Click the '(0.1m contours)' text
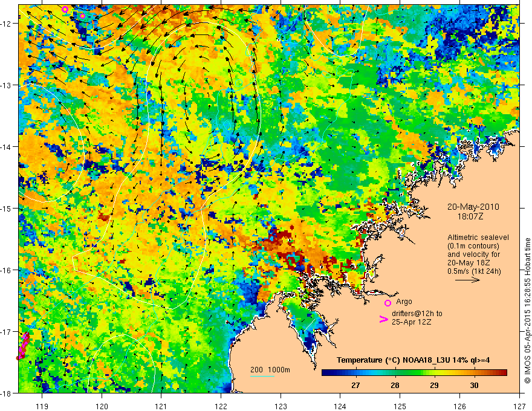The height and width of the screenshot is (411, 532). 473,246
